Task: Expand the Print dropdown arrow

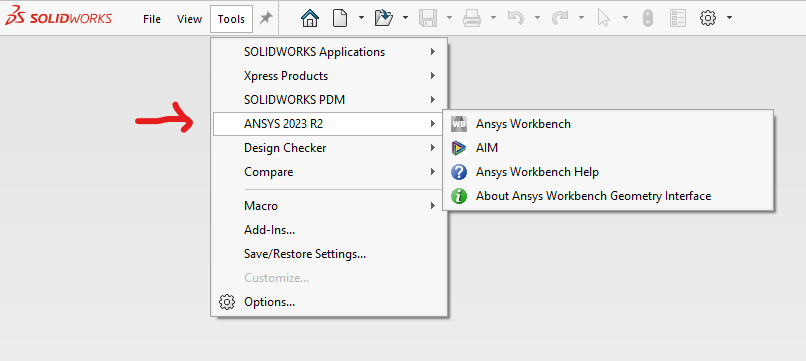Action: click(x=493, y=17)
